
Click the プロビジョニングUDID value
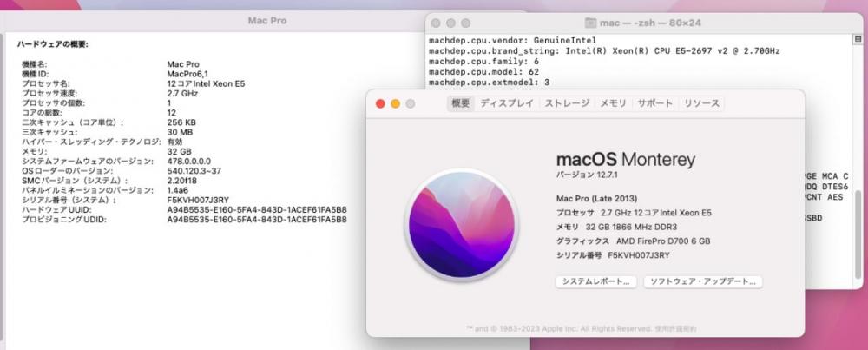pos(257,220)
